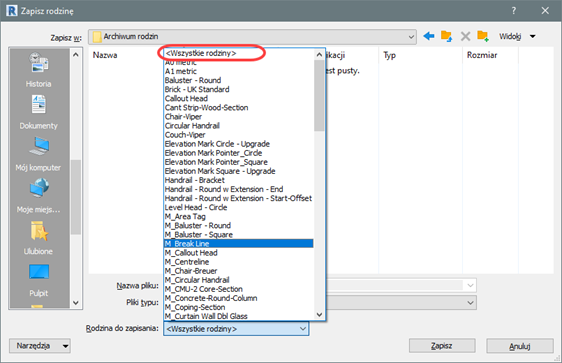This screenshot has height=363, width=562.
Task: Click places sidebar scroll up arrow
Action: click(x=76, y=55)
